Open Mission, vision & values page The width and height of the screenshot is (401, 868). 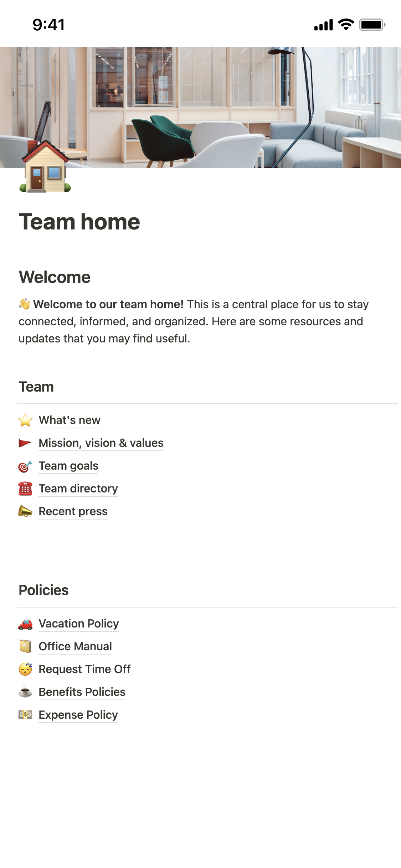[101, 443]
